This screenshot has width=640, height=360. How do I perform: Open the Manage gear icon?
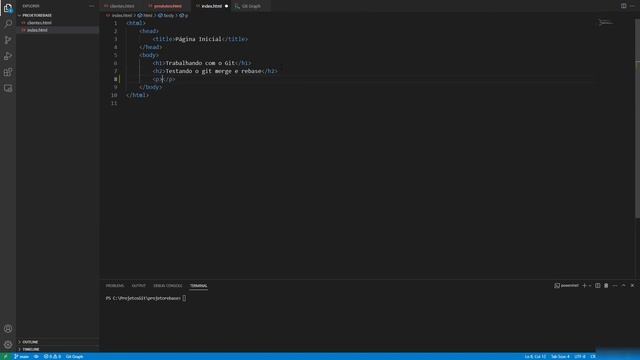[8, 344]
